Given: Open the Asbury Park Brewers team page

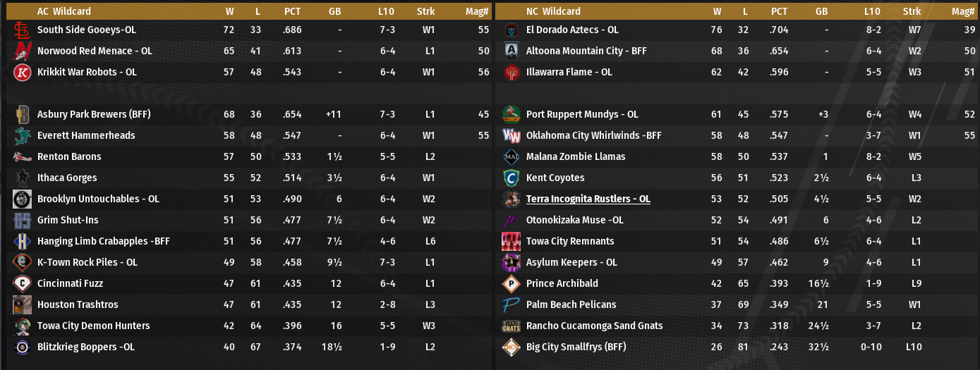Looking at the screenshot, I should pos(94,115).
